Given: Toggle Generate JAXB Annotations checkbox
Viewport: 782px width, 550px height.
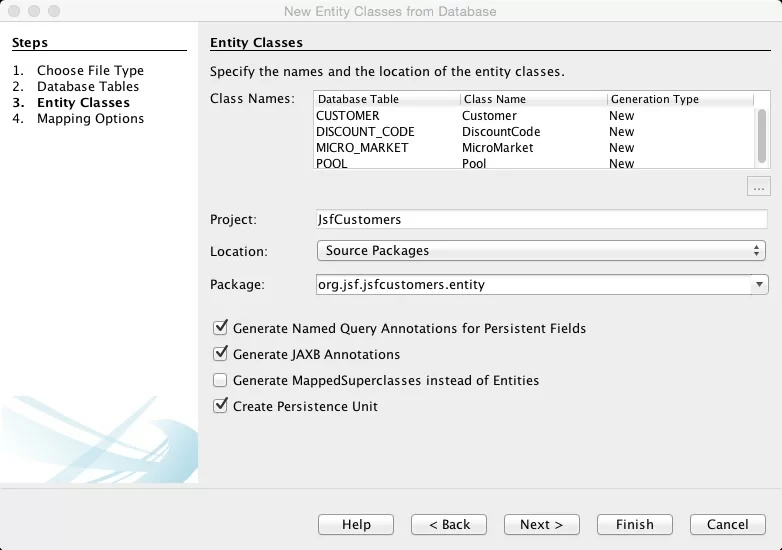Looking at the screenshot, I should [x=220, y=354].
